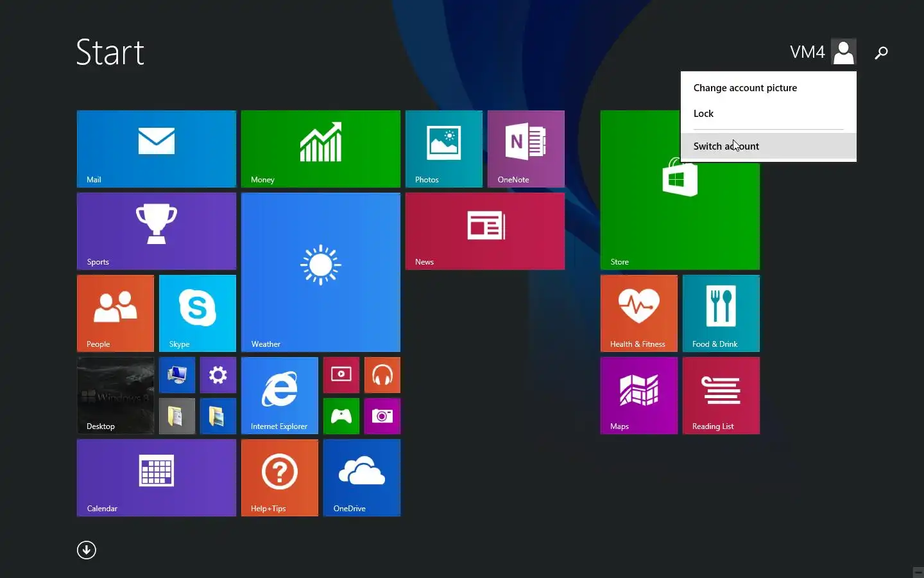Open the Camera small tile
This screenshot has height=578, width=924.
click(382, 416)
